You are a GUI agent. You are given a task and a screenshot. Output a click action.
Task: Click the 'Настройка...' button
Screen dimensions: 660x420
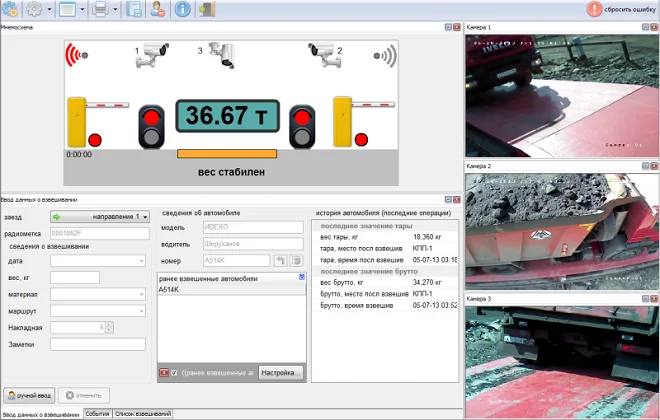(281, 373)
